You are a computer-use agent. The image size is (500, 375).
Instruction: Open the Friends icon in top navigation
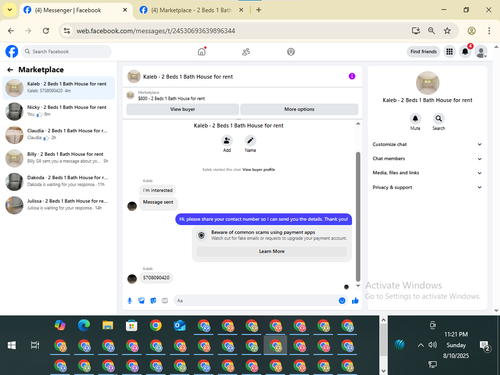click(246, 52)
